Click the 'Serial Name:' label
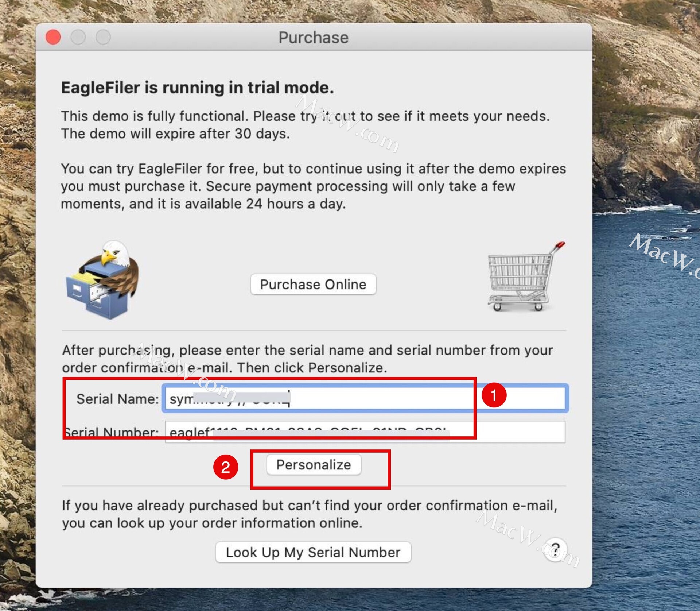700x611 pixels. (117, 399)
